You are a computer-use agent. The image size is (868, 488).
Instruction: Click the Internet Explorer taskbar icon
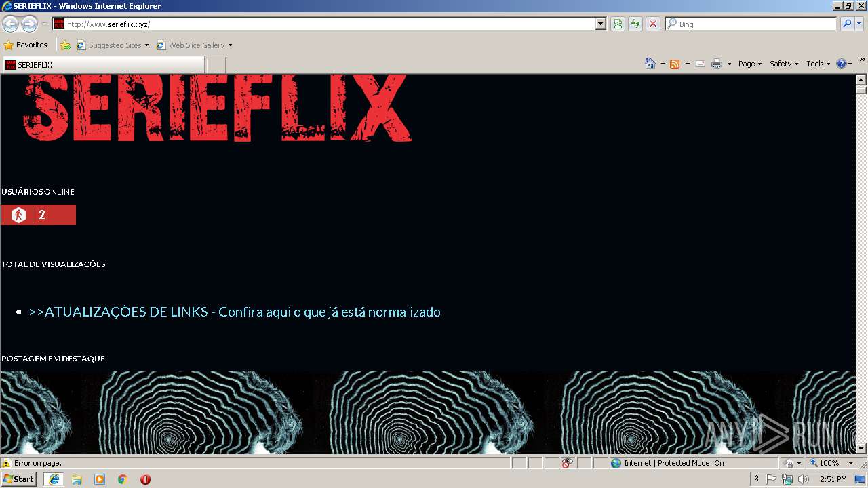click(54, 479)
